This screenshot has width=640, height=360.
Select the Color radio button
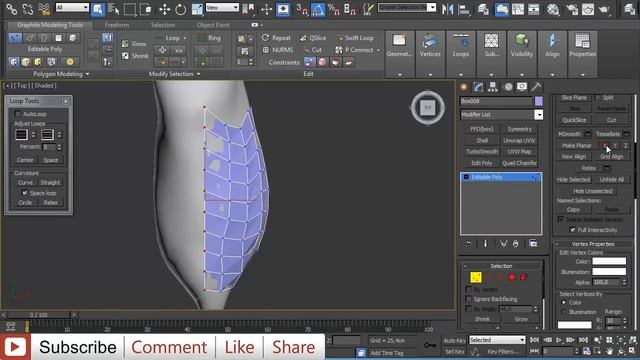564,302
